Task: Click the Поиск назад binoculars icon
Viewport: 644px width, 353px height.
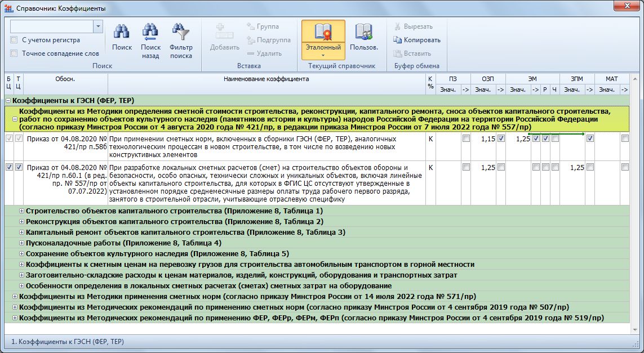Action: pos(150,32)
